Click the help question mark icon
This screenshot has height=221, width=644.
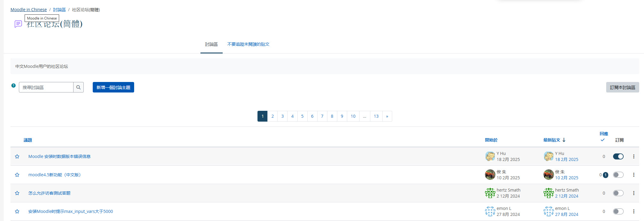14,86
